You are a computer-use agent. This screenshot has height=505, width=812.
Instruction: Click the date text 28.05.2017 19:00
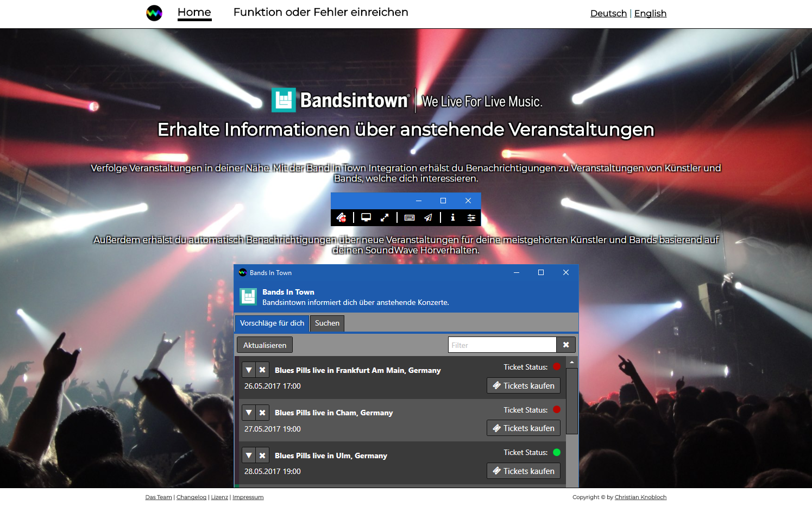[x=273, y=471]
